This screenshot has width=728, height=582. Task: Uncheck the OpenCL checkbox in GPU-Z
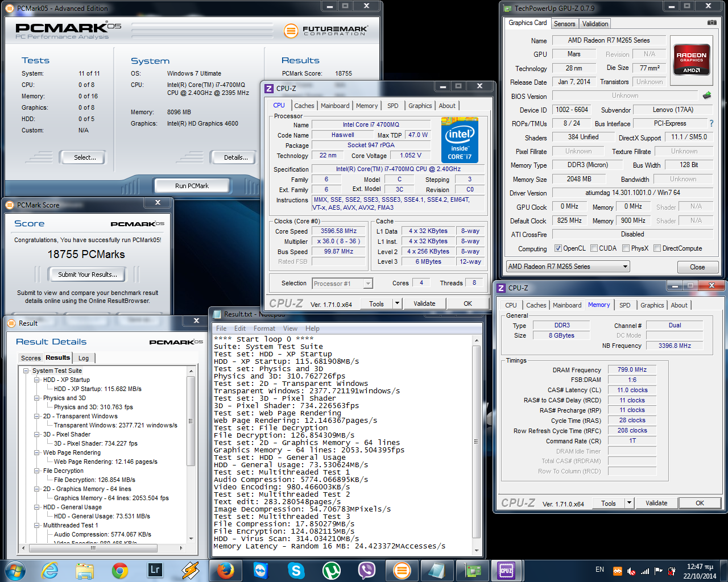tap(559, 248)
